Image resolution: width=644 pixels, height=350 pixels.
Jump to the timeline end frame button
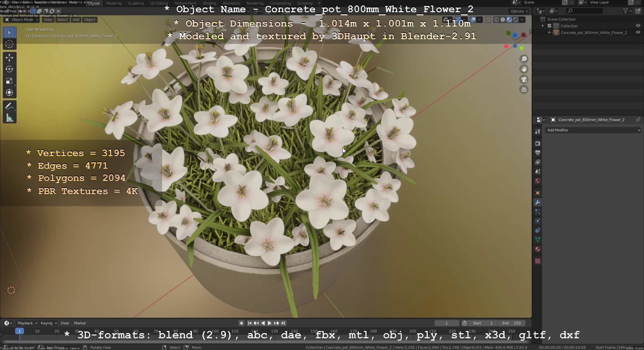[x=283, y=323]
